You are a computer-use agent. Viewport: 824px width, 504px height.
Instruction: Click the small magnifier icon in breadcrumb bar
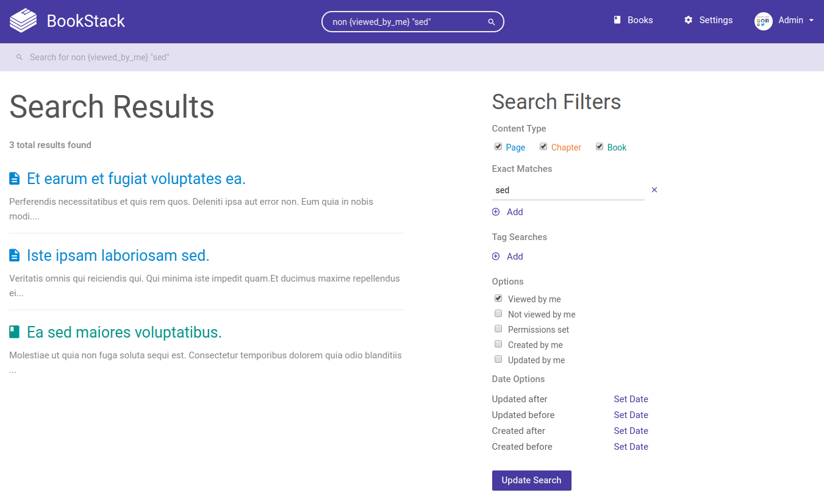(20, 57)
